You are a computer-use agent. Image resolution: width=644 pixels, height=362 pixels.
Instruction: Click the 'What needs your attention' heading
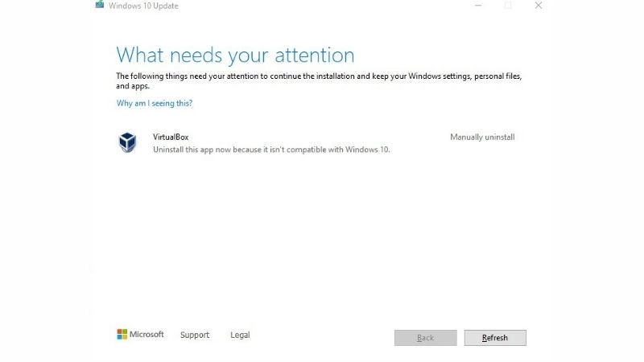click(235, 55)
